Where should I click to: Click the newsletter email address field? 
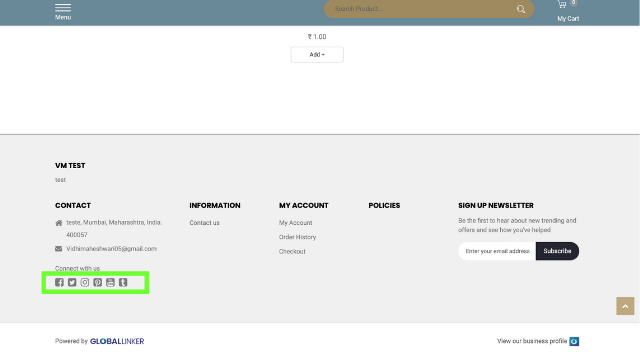click(497, 251)
